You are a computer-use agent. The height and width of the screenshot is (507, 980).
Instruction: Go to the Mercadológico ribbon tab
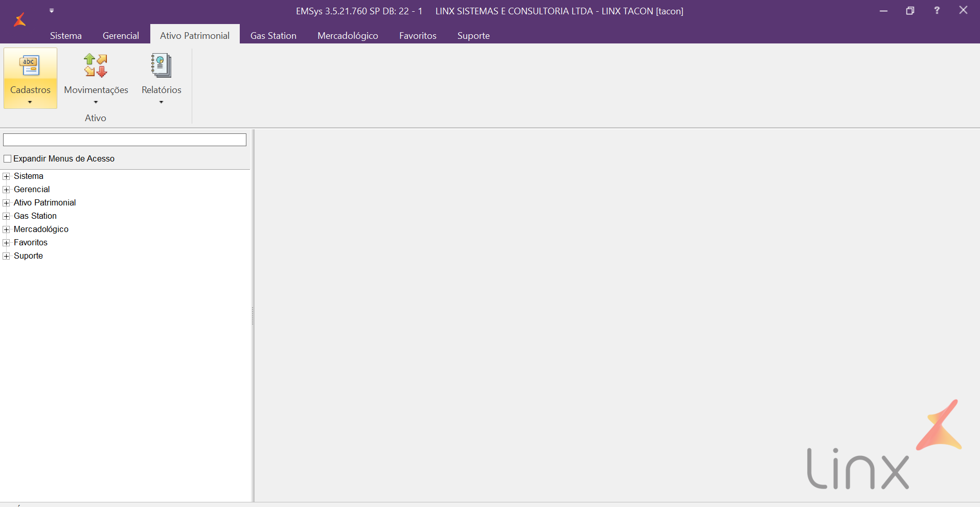(x=348, y=35)
